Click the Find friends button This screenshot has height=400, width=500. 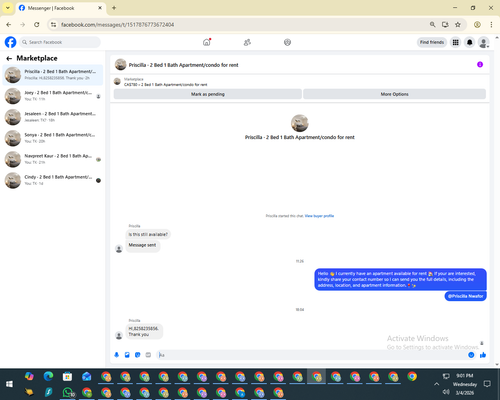[432, 42]
